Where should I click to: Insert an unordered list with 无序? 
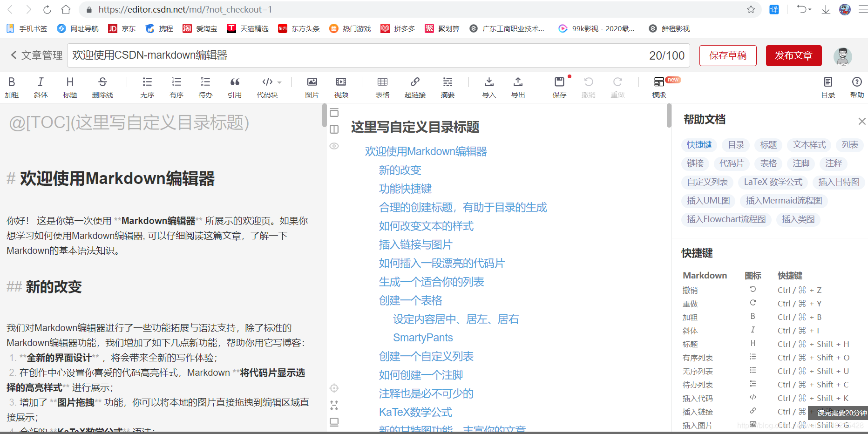pyautogui.click(x=147, y=87)
